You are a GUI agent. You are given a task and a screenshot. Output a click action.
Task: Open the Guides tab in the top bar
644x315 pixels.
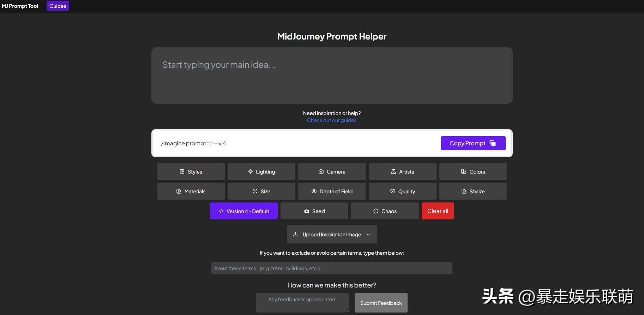pyautogui.click(x=58, y=6)
